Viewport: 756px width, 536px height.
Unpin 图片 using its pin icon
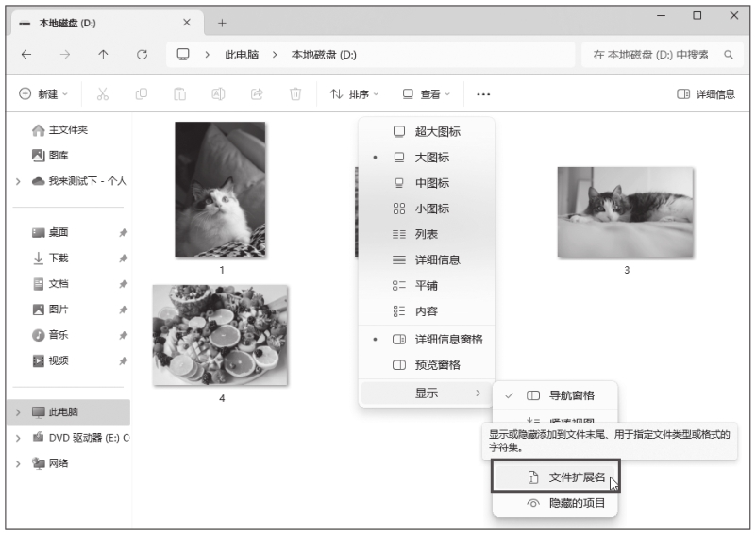click(123, 310)
